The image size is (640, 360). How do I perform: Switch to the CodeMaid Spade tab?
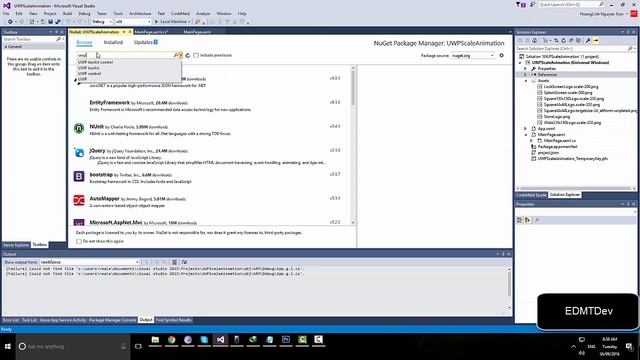click(x=531, y=195)
